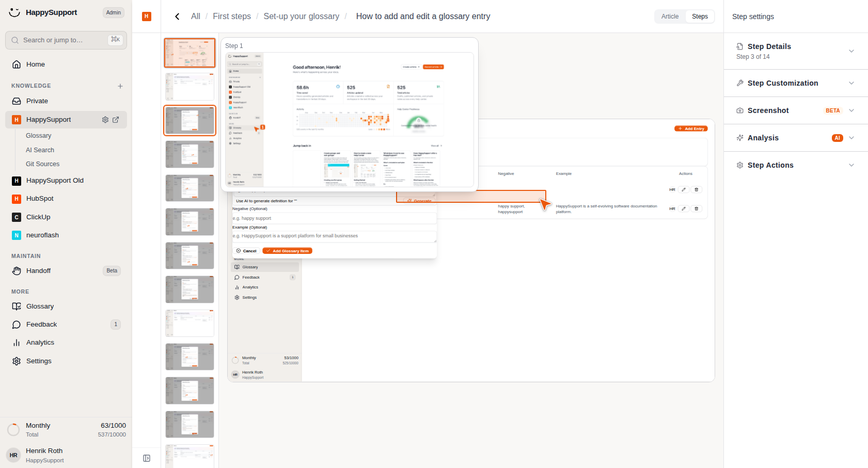Click the Henrik Roth user name
This screenshot has width=868, height=468.
tap(44, 451)
